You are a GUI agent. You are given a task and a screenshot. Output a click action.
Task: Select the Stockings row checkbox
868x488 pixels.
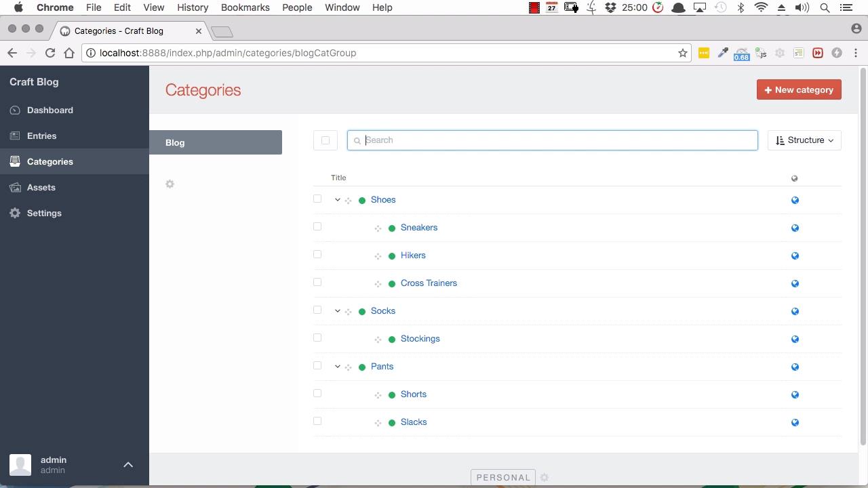point(317,338)
